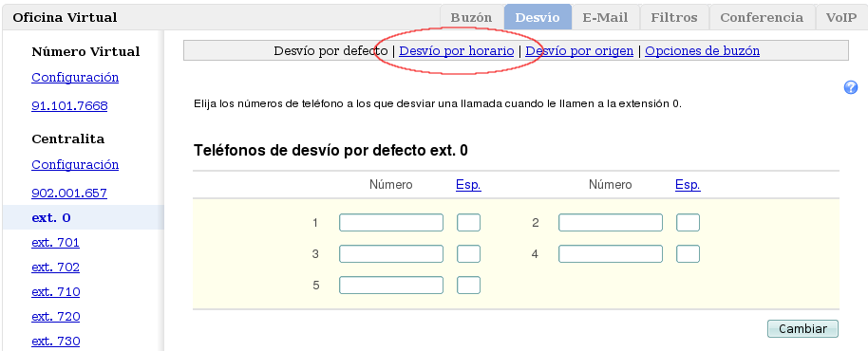Open the E-Mail tab
868x351 pixels.
coord(606,17)
